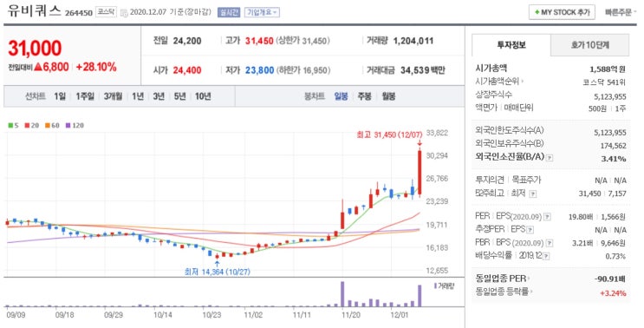644x328 pixels.
Task: Click the +28.10% change rate
Action: click(96, 67)
